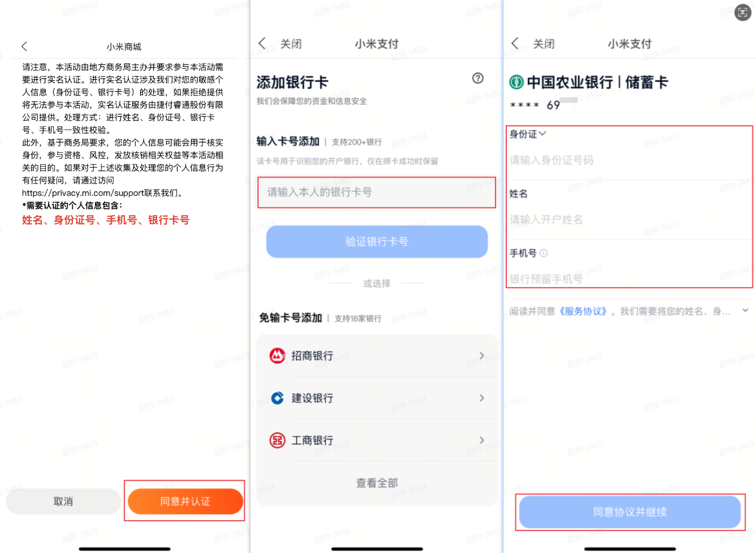Screen dimensions: 756x553
Task: Tap the 需要认证的个人信息包含 line
Action: click(x=72, y=206)
